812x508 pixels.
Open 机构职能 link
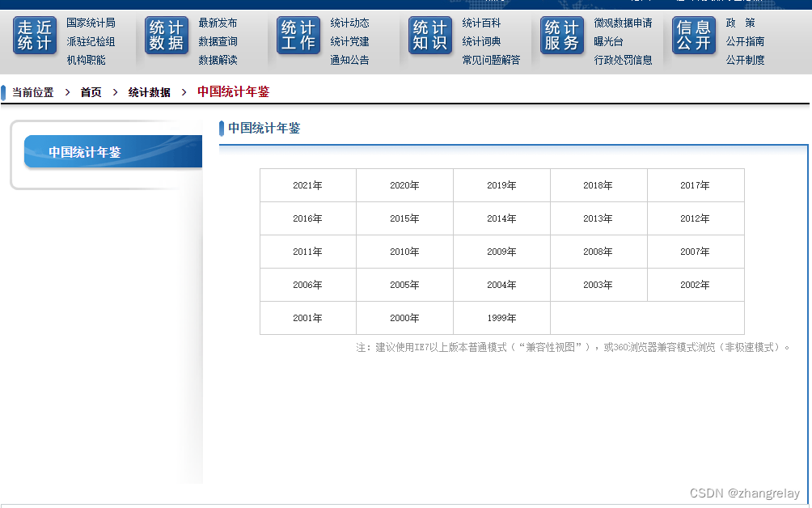[x=86, y=60]
